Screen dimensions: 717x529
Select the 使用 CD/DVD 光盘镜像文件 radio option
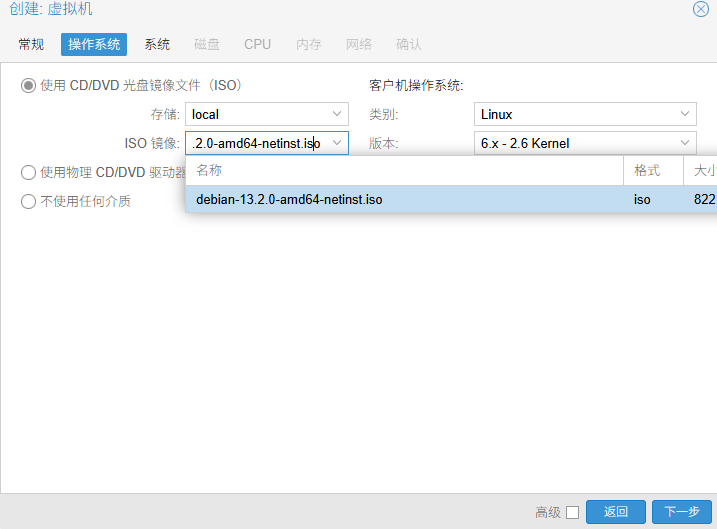click(29, 86)
